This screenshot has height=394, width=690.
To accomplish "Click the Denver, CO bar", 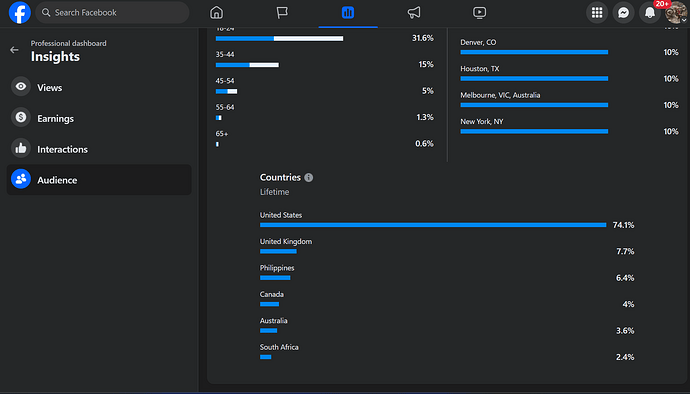I will 534,52.
